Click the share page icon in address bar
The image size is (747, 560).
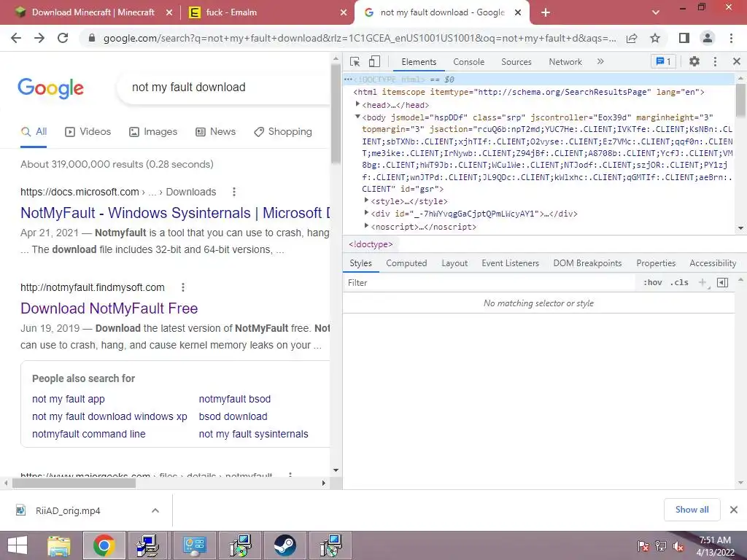[x=632, y=39]
